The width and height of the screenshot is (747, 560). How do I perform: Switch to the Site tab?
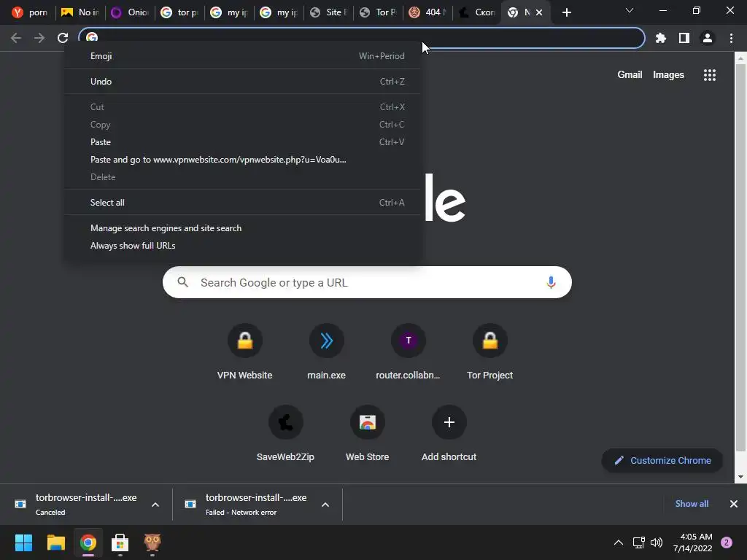click(x=328, y=12)
